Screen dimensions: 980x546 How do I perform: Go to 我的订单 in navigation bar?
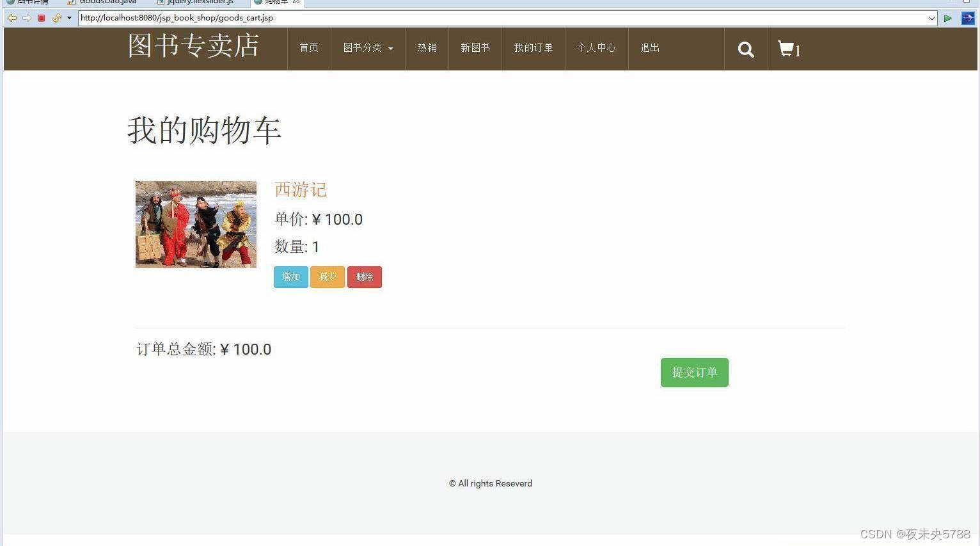tap(533, 48)
